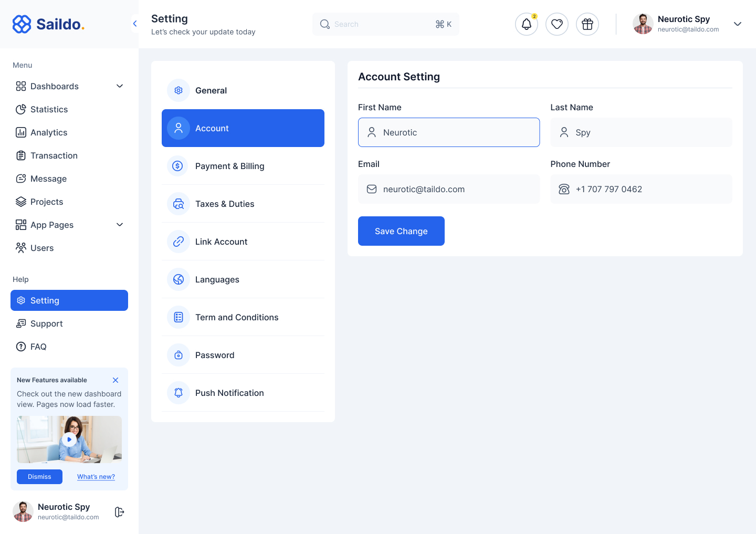Image resolution: width=756 pixels, height=534 pixels.
Task: Switch to the Payment & Billing tab
Action: [230, 166]
